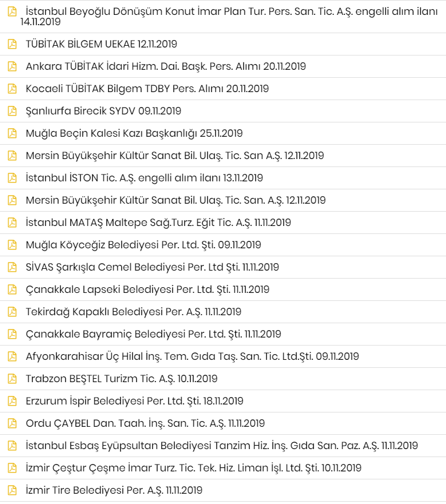Open Ordu ÇAYBEL Dan. Taah. İnş. link

click(x=145, y=423)
